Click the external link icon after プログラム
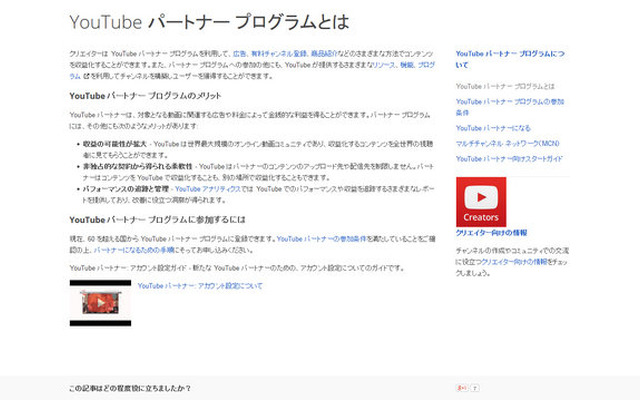The height and width of the screenshot is (400, 640). pyautogui.click(x=86, y=76)
